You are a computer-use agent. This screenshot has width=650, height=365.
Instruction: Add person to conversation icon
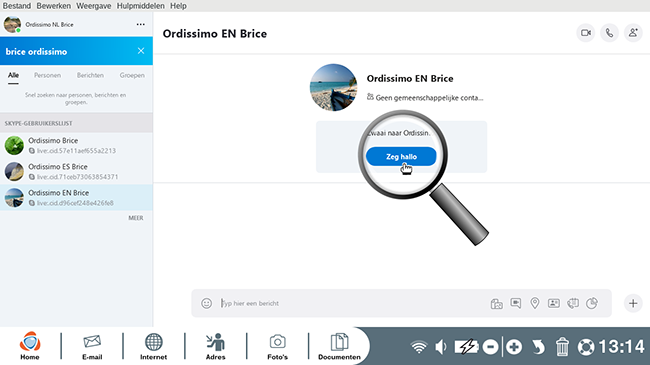(x=633, y=33)
